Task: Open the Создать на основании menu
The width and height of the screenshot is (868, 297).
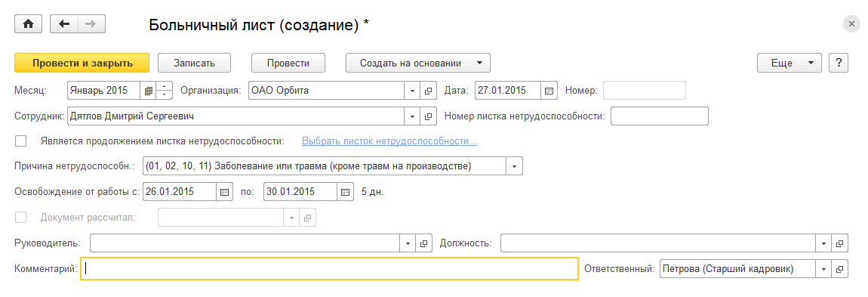Action: pyautogui.click(x=418, y=63)
